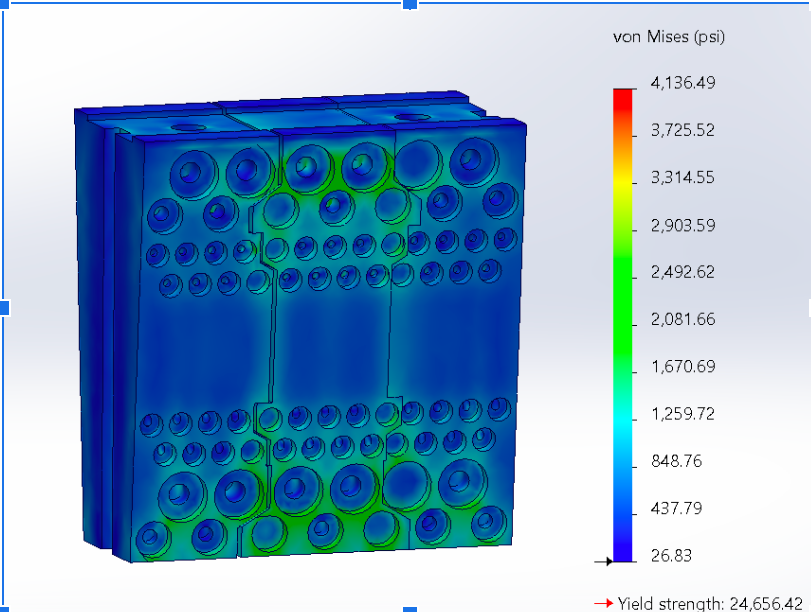Select the legend value 1,670.69
The width and height of the screenshot is (811, 612).
(683, 366)
